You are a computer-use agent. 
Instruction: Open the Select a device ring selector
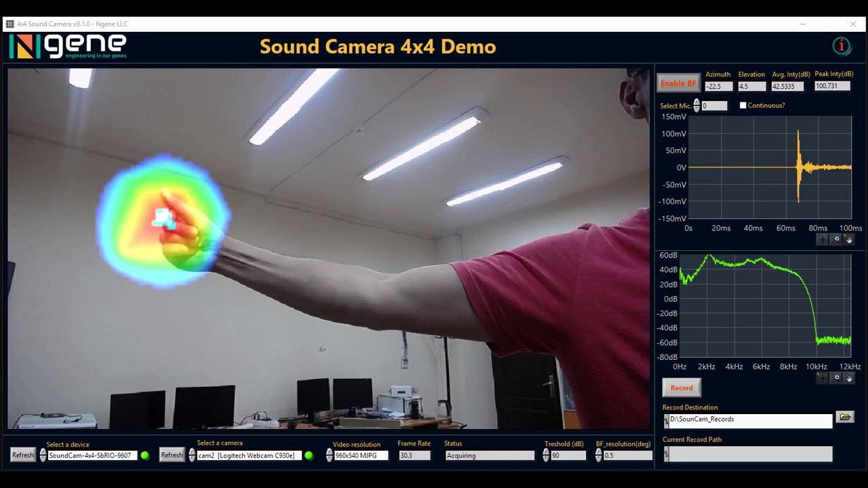pos(43,455)
